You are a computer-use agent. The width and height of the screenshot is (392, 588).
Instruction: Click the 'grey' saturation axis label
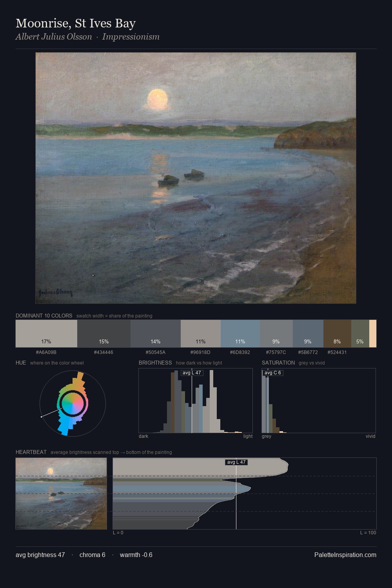267,436
